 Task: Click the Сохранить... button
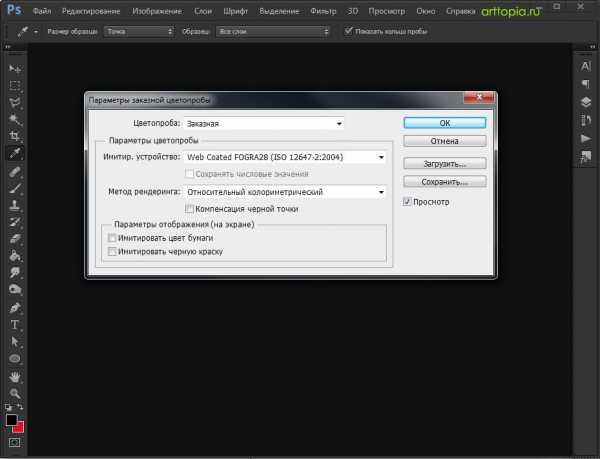[x=445, y=182]
